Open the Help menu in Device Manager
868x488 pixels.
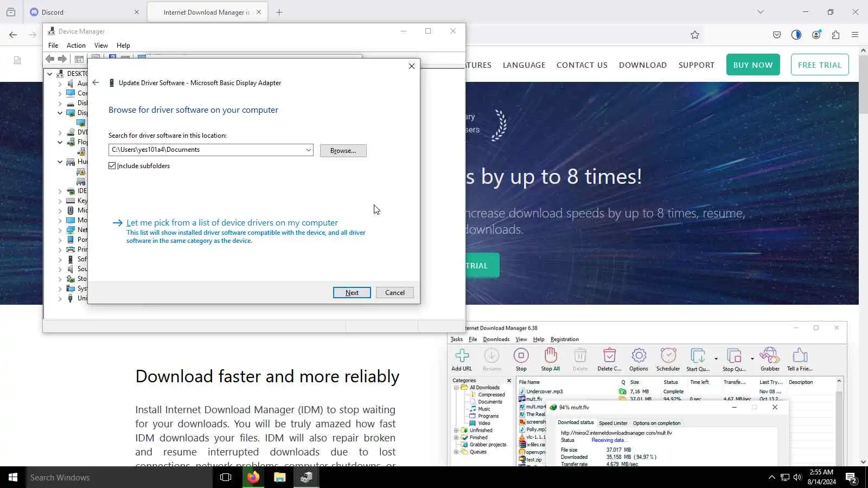click(123, 46)
